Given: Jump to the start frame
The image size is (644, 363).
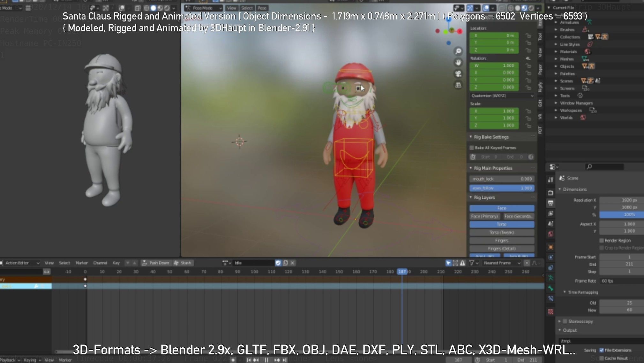Looking at the screenshot, I should 249,360.
